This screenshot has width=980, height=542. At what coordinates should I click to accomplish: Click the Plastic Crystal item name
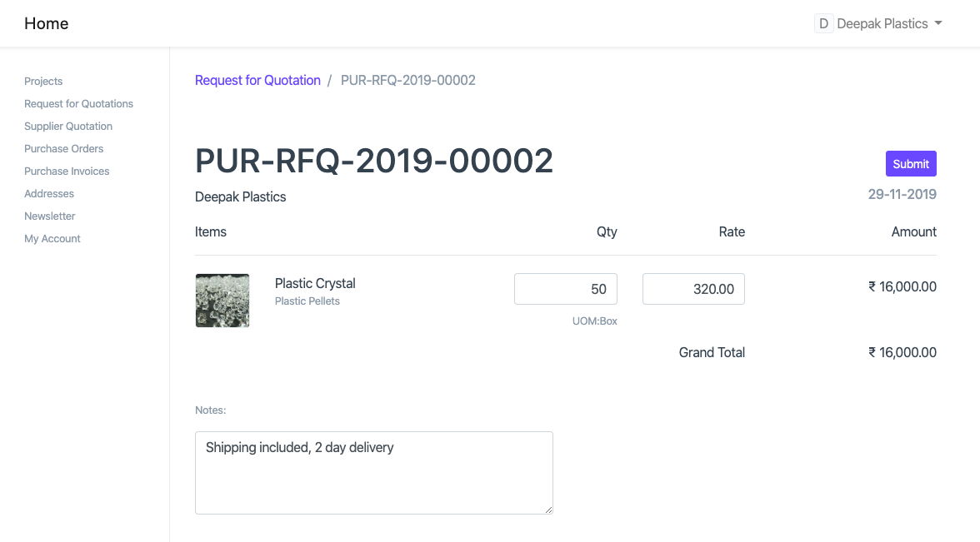314,283
